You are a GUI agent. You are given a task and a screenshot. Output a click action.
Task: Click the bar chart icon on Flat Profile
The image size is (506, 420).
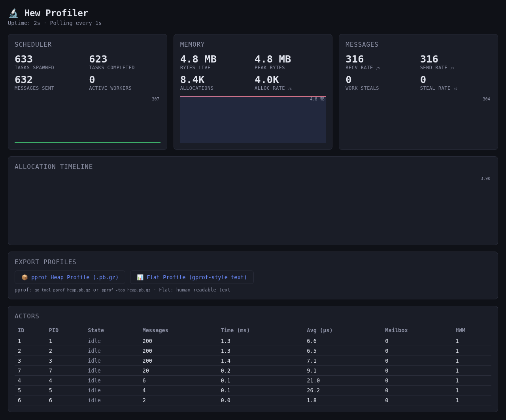[x=140, y=278]
